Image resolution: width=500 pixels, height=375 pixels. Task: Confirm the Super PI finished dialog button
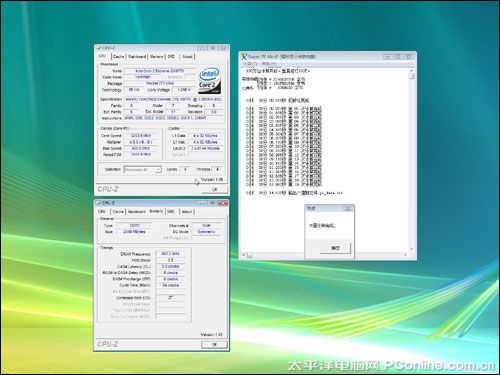tap(335, 248)
